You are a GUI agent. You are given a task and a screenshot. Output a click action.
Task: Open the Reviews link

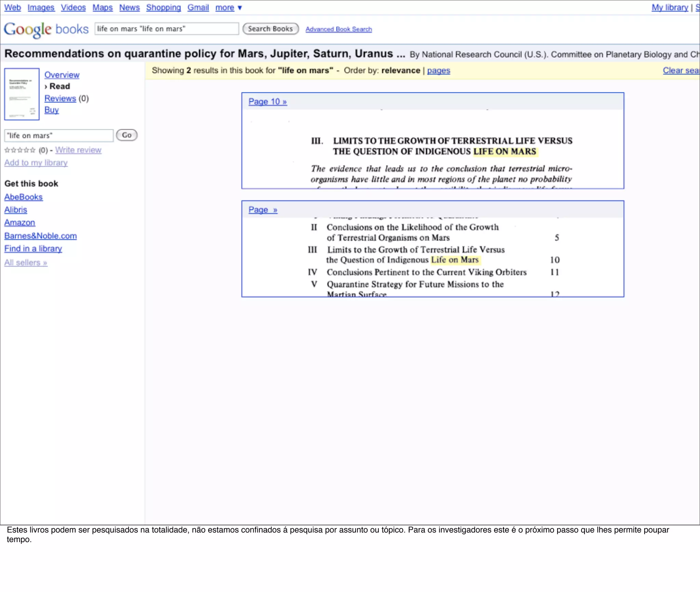[60, 98]
